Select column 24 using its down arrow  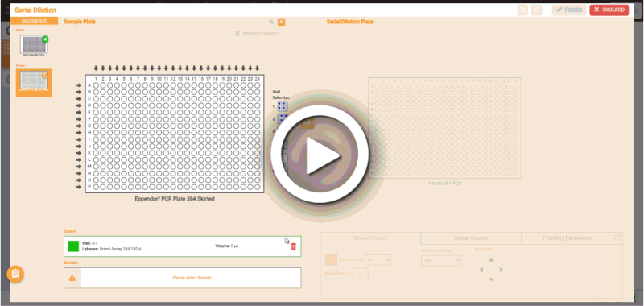tap(257, 68)
